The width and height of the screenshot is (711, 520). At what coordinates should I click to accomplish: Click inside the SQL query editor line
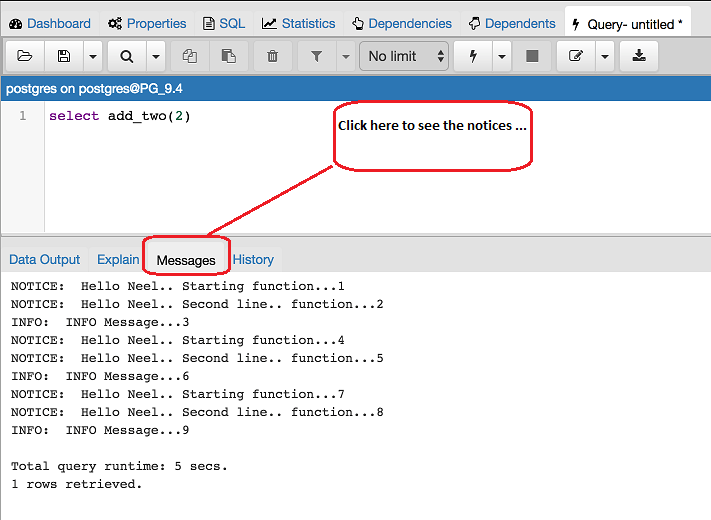point(300,116)
